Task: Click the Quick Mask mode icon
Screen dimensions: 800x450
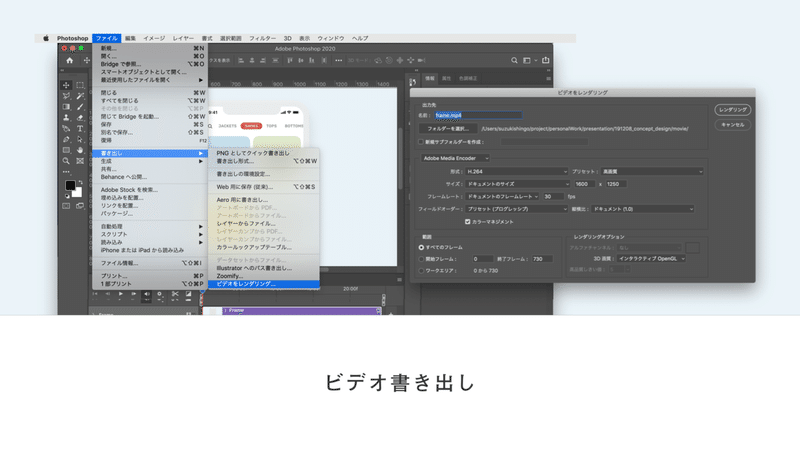Action: pyautogui.click(x=66, y=206)
